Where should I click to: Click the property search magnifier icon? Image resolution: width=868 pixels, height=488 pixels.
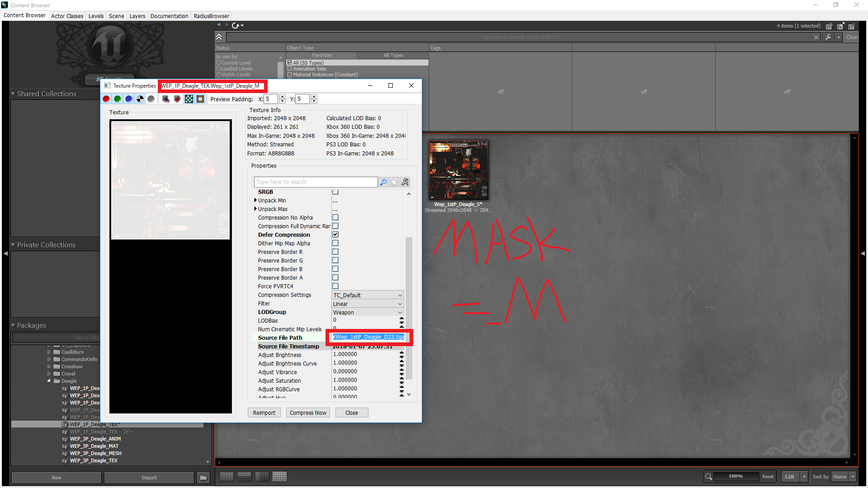point(383,182)
